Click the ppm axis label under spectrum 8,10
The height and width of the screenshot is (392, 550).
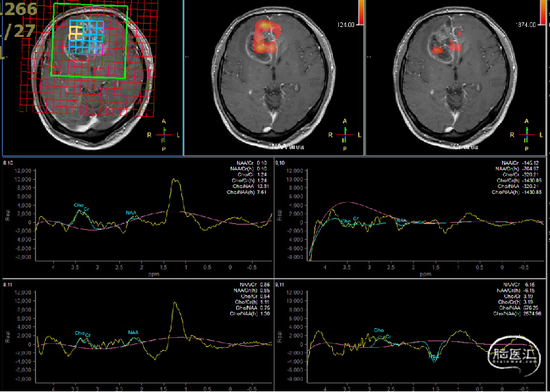(154, 274)
